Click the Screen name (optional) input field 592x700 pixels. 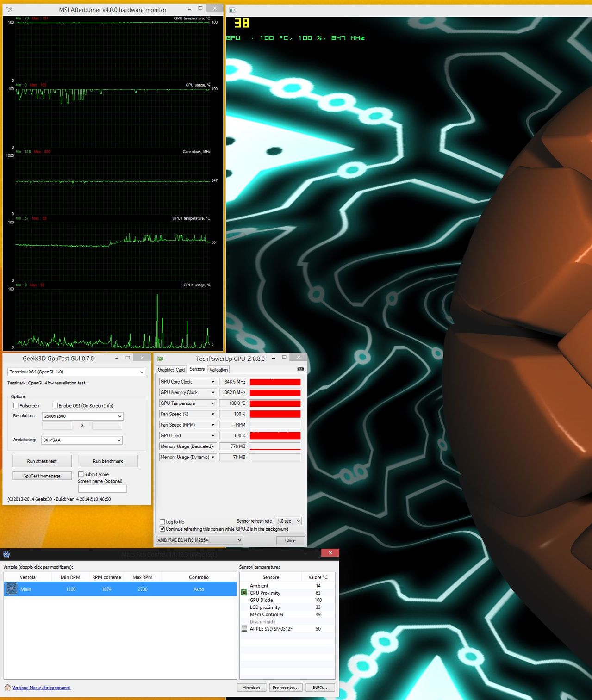[x=102, y=489]
